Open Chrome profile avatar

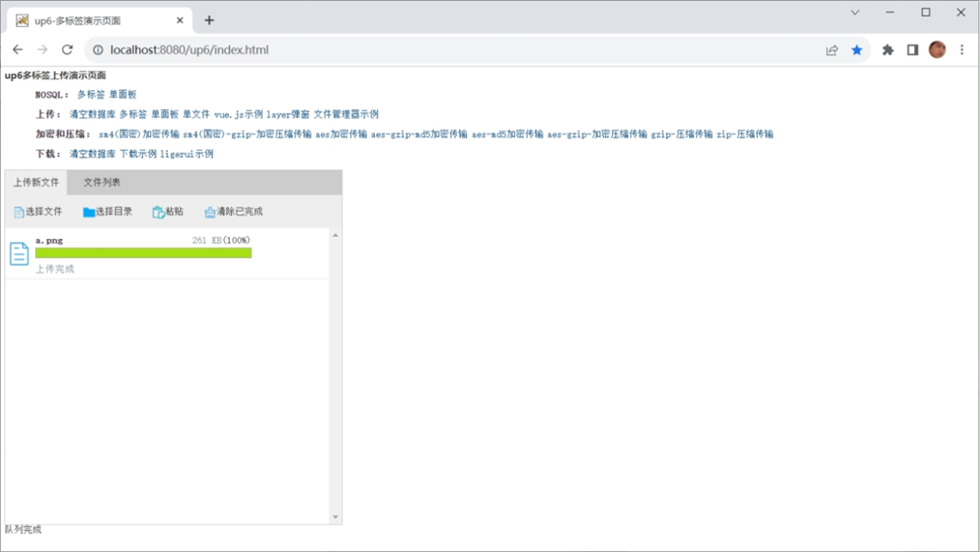[x=937, y=50]
